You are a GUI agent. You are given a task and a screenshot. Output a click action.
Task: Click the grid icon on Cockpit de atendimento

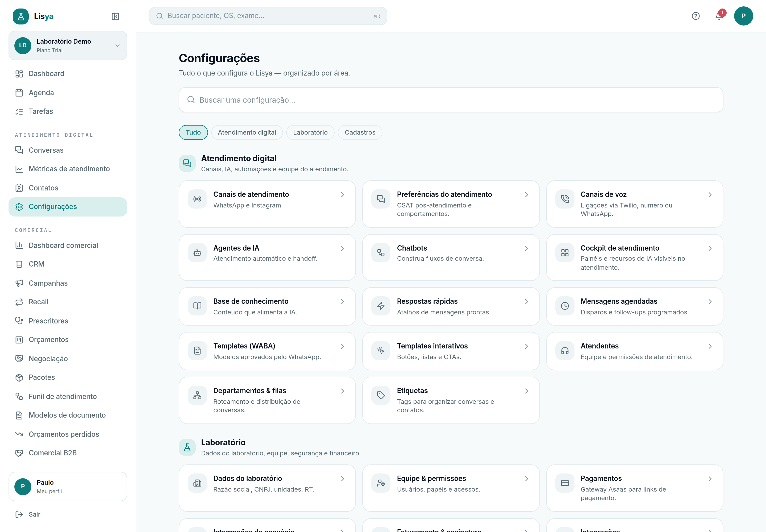coord(565,253)
